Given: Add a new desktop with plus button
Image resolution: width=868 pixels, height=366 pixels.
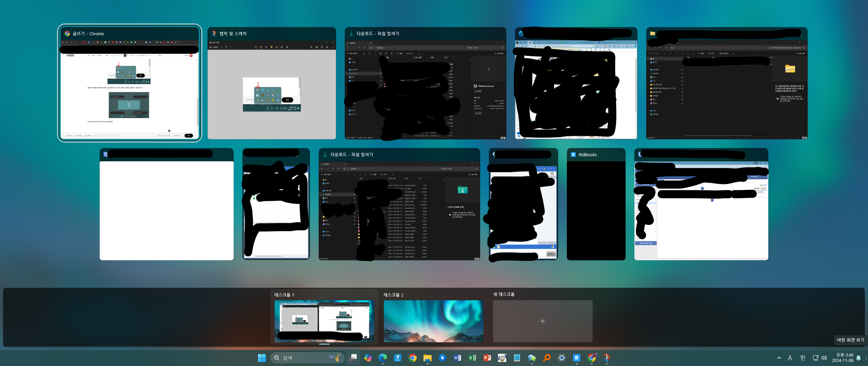Looking at the screenshot, I should (x=542, y=321).
